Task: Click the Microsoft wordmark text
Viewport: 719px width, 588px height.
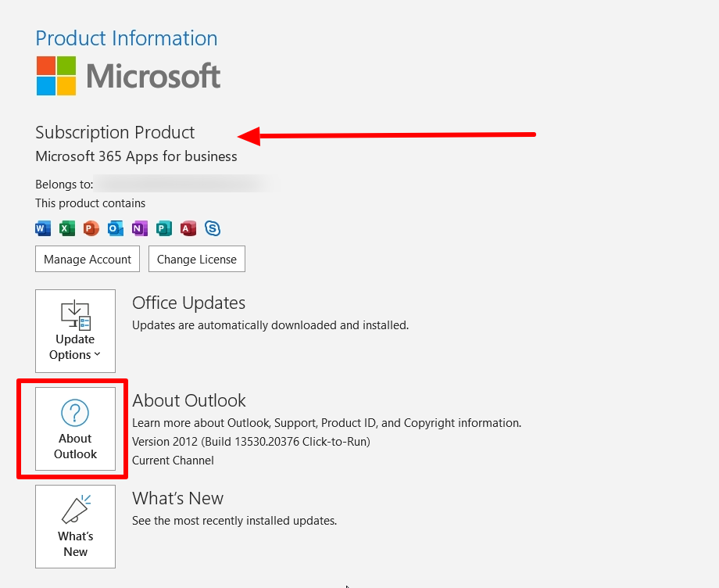Action: pyautogui.click(x=154, y=76)
